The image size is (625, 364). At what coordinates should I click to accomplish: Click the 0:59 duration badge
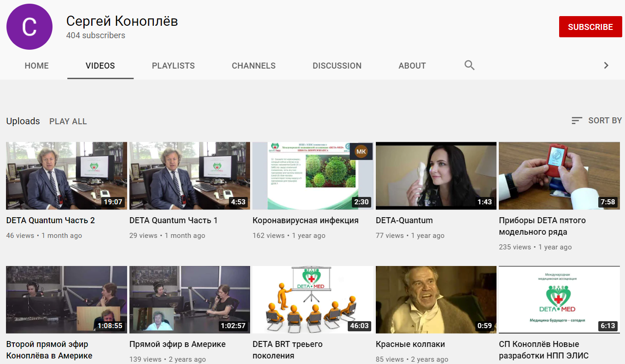tap(485, 326)
